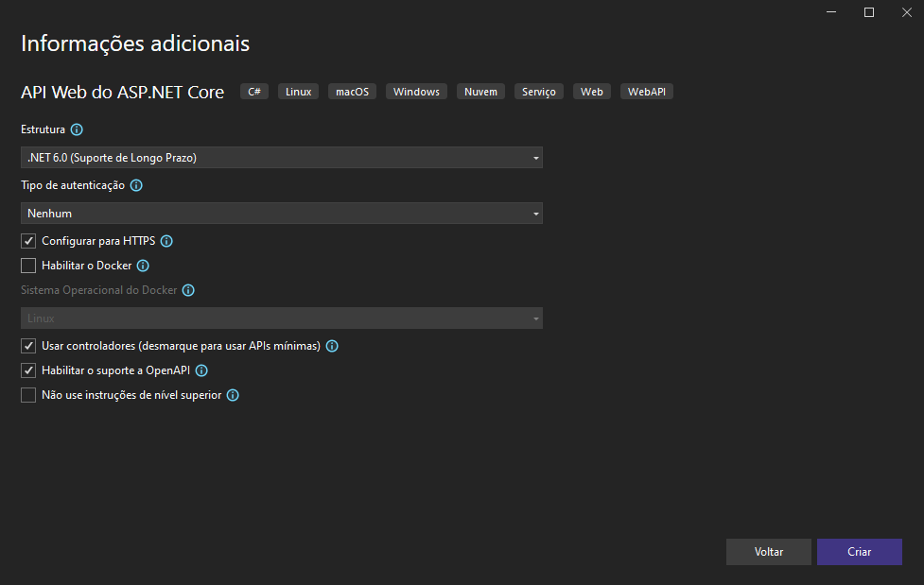Toggle Habilitar o suporte a OpenAPI checkbox
The width and height of the screenshot is (924, 585).
point(28,370)
